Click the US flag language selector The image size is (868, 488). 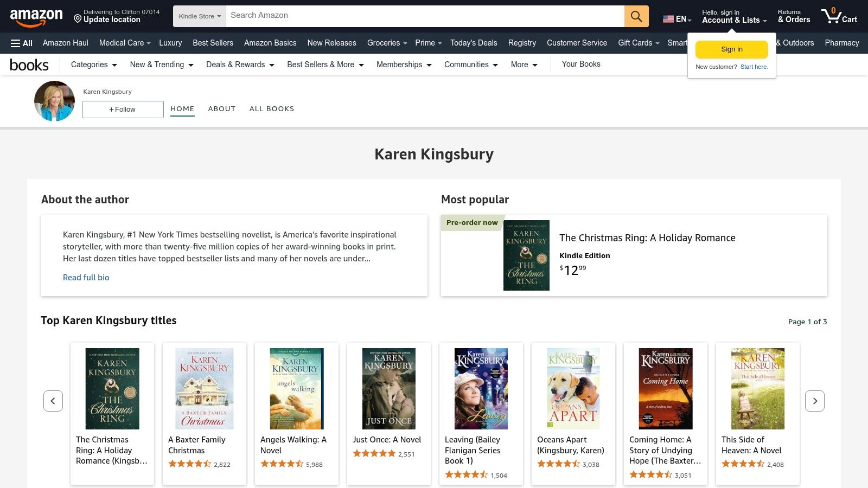click(x=677, y=19)
